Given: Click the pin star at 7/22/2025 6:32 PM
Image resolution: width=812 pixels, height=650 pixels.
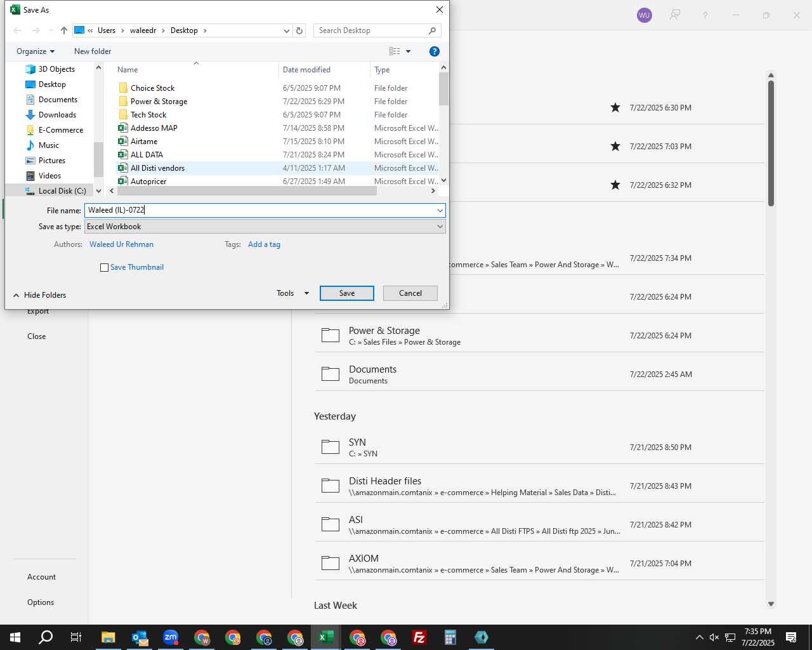Looking at the screenshot, I should (x=615, y=185).
